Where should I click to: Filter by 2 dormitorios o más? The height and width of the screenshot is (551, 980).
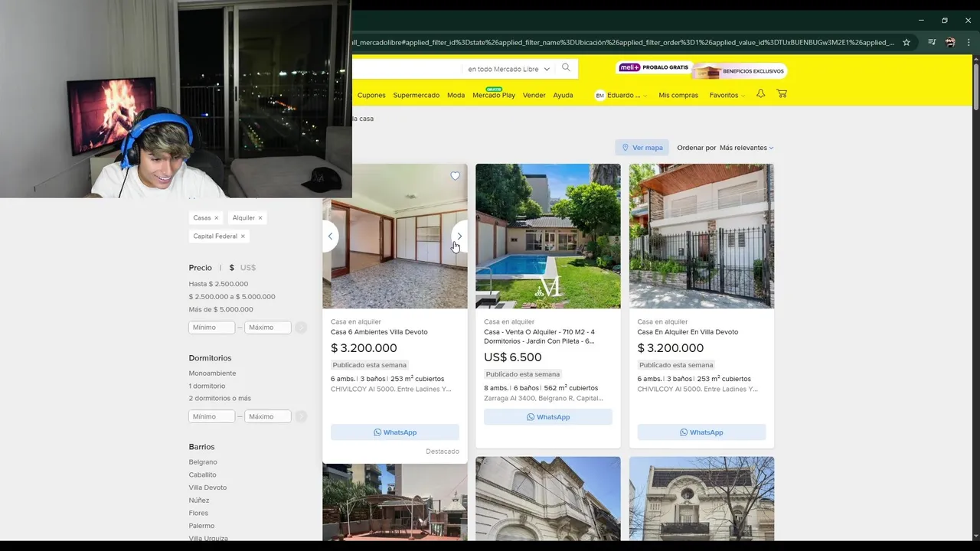(x=220, y=399)
